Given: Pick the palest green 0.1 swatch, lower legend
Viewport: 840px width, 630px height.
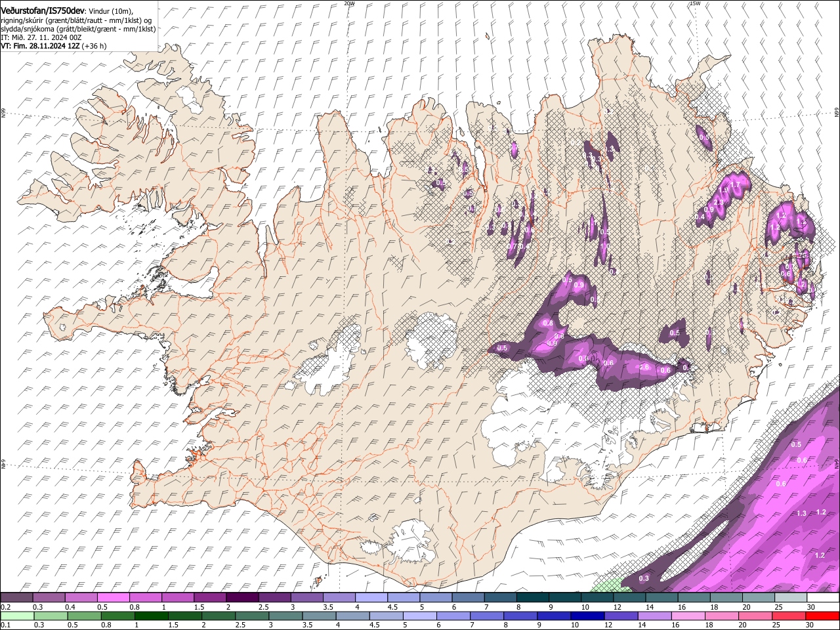Looking at the screenshot, I should tap(17, 616).
